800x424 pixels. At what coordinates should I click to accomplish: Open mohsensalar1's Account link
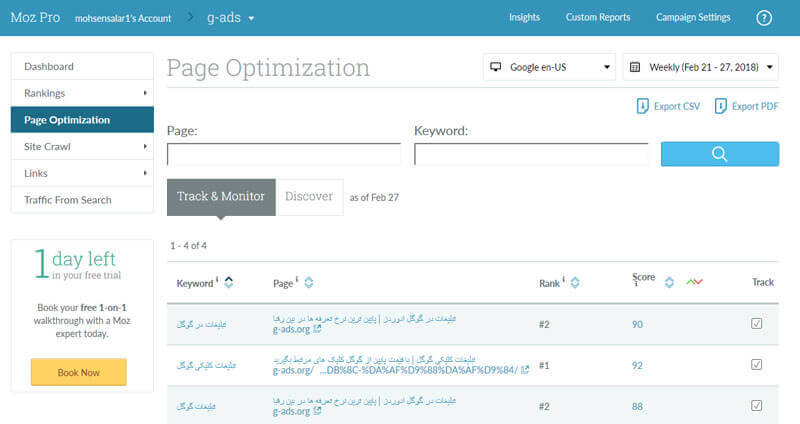[x=123, y=18]
